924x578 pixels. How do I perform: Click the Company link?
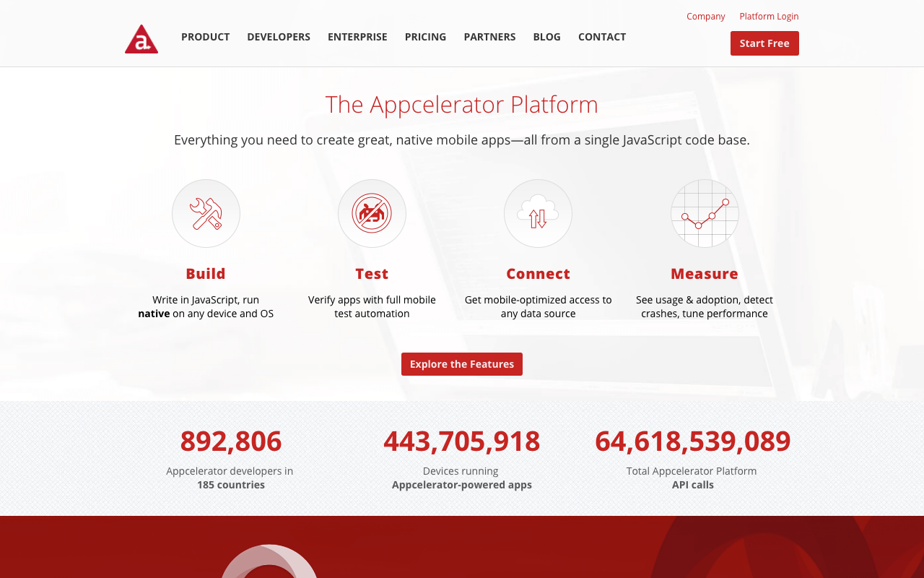[706, 17]
